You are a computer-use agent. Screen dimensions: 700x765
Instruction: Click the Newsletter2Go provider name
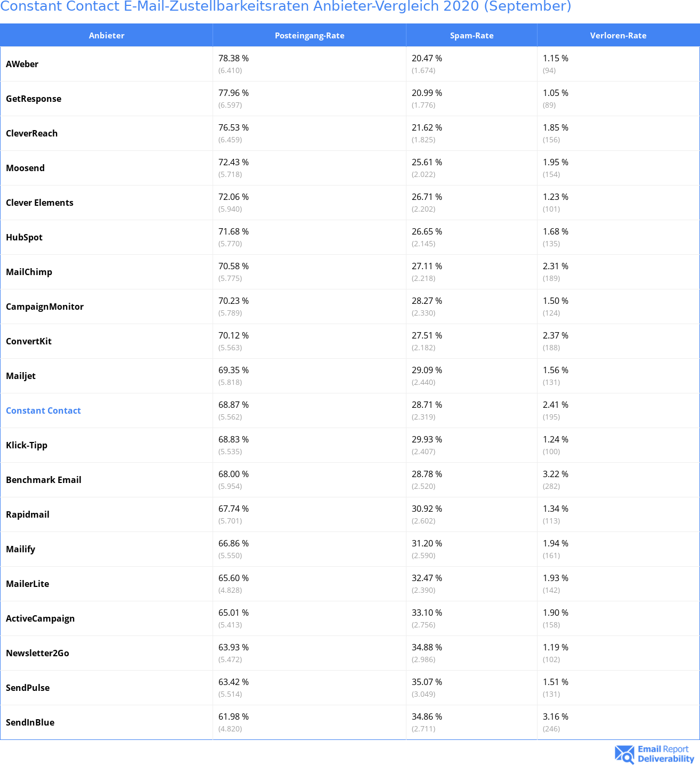[37, 653]
